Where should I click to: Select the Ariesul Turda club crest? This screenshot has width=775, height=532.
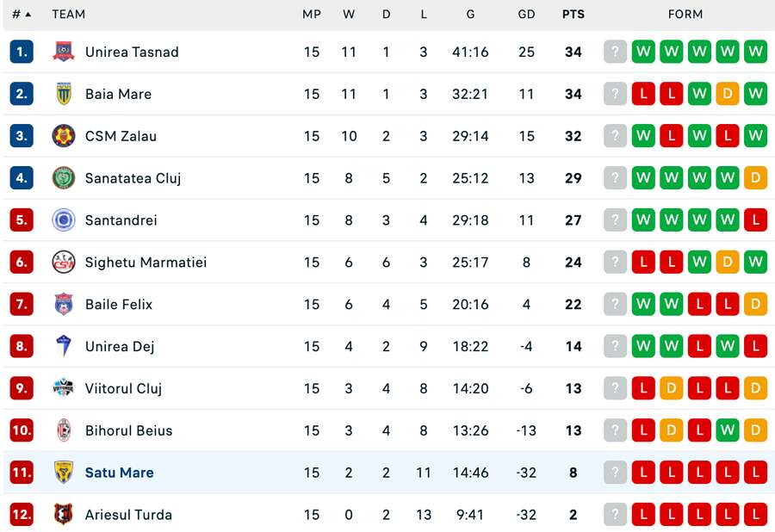(x=62, y=514)
